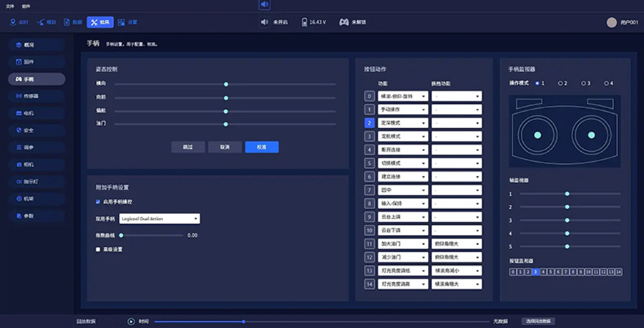Click the 指数曲线 exponent curve slider handle
This screenshot has width=644, height=328.
(x=121, y=236)
